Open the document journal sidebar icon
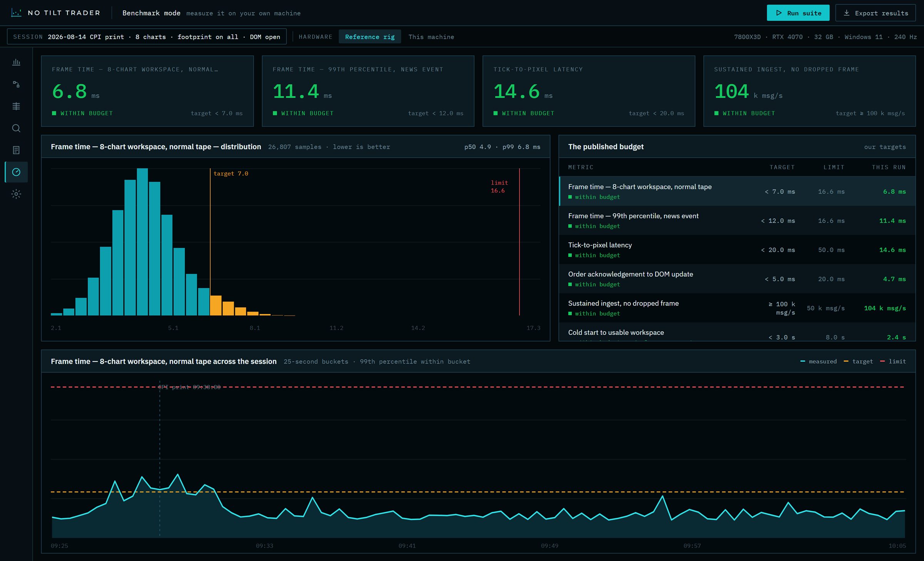This screenshot has height=561, width=924. [16, 150]
